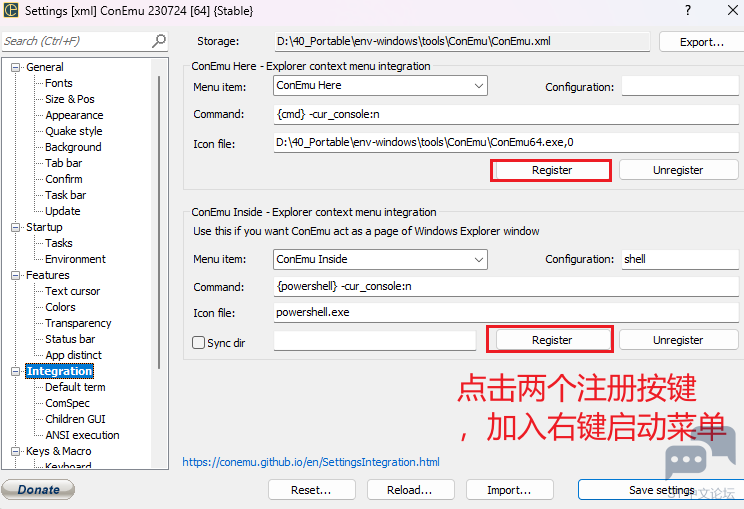Open the ConEmu Inside menu item dropdown

coord(479,259)
